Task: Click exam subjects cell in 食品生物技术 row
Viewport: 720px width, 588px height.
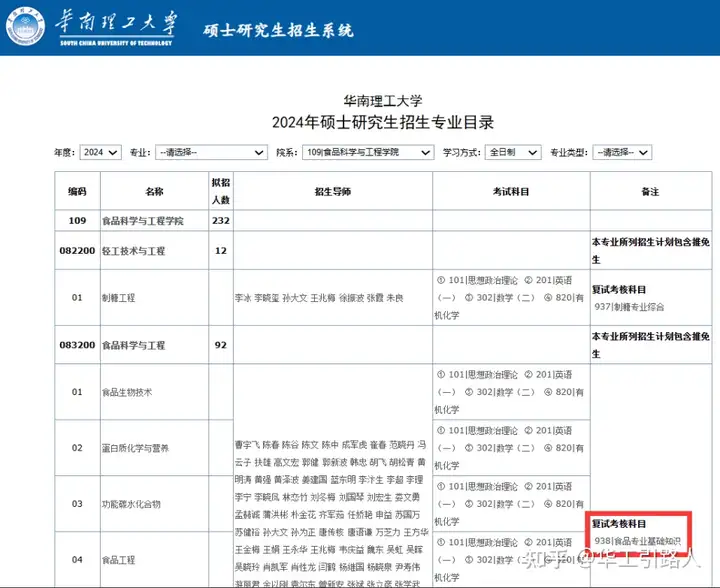Action: pyautogui.click(x=511, y=392)
